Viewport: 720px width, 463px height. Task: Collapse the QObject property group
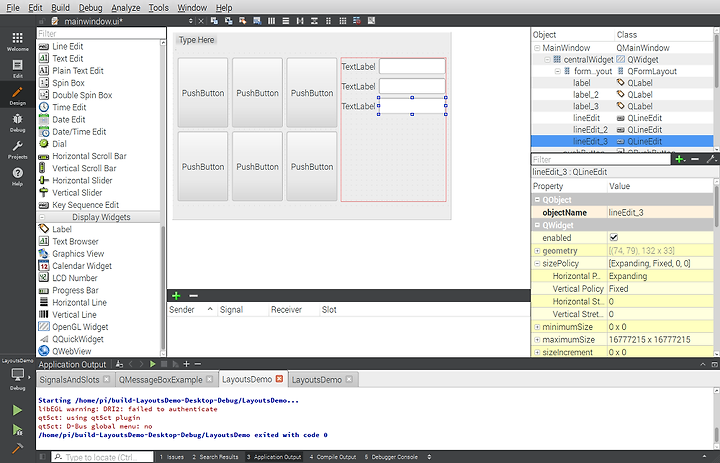point(537,200)
